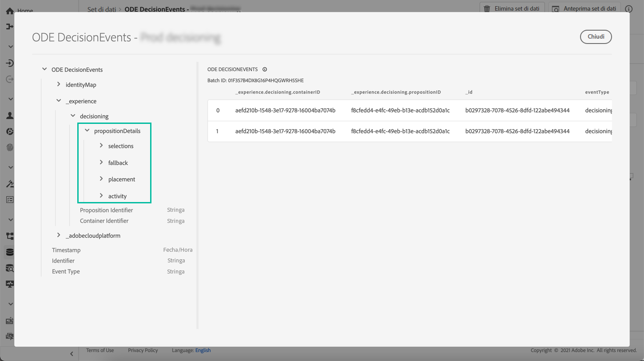644x361 pixels.
Task: Open the Workflows icon below Home
Action: [x=10, y=27]
